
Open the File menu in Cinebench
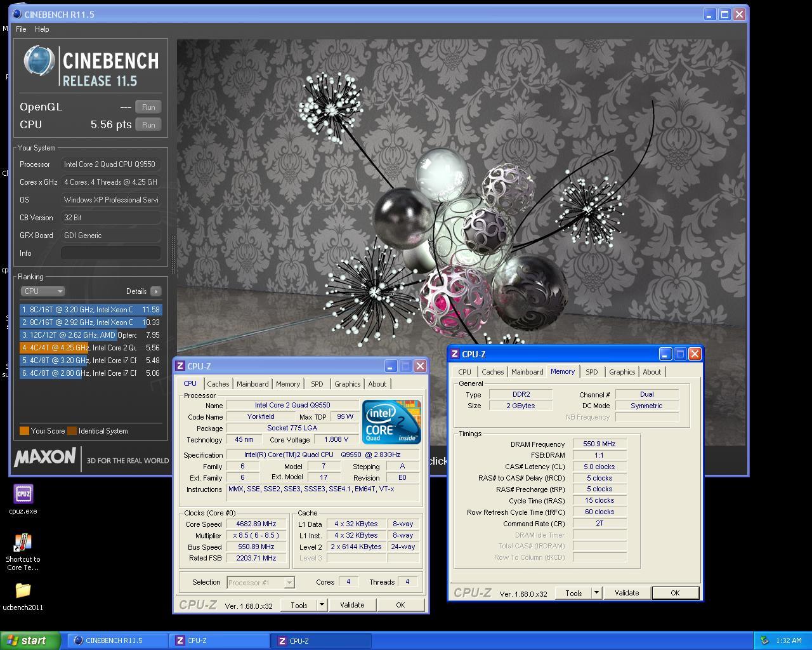pos(21,29)
